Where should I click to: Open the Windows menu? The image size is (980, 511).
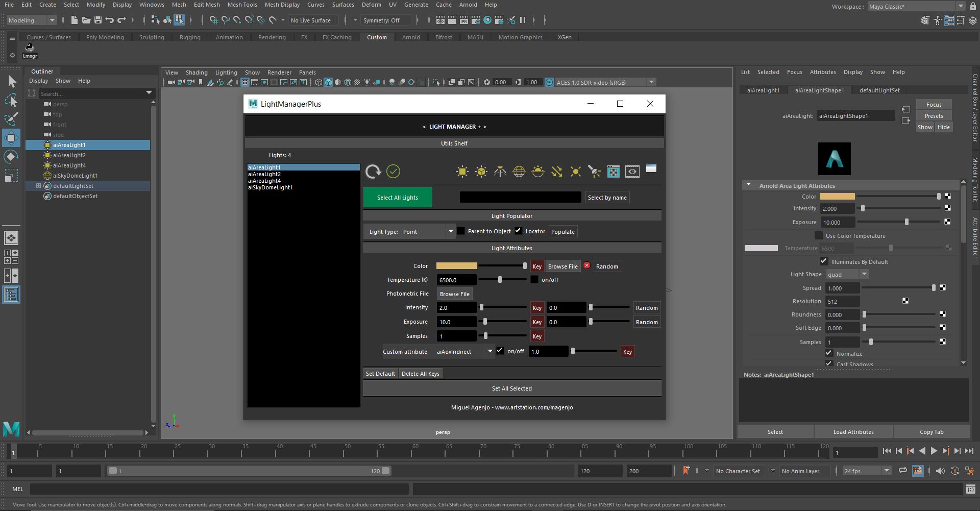point(151,5)
